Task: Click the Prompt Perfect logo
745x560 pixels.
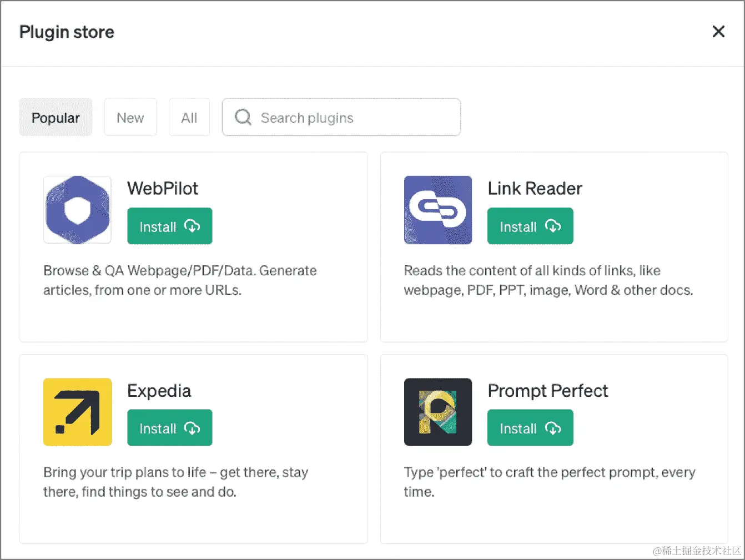Action: click(438, 412)
